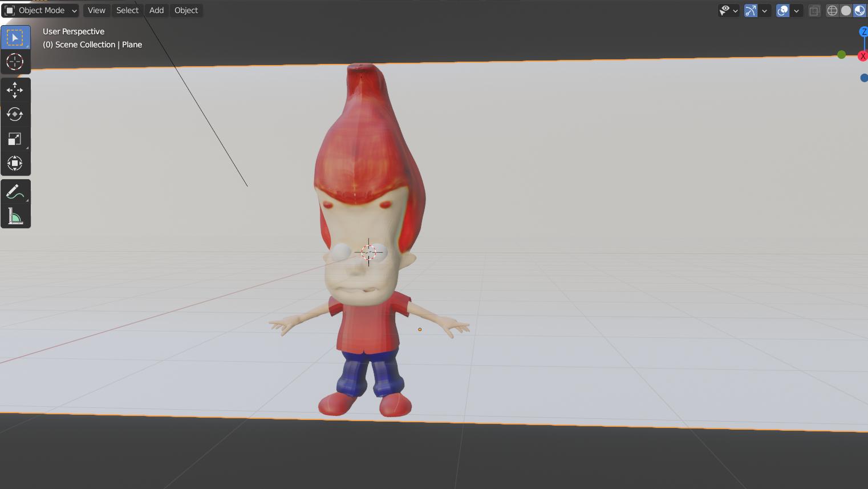Viewport: 868px width, 489px height.
Task: Click the '(0) Scene Collection | Plane' text
Action: tap(92, 45)
